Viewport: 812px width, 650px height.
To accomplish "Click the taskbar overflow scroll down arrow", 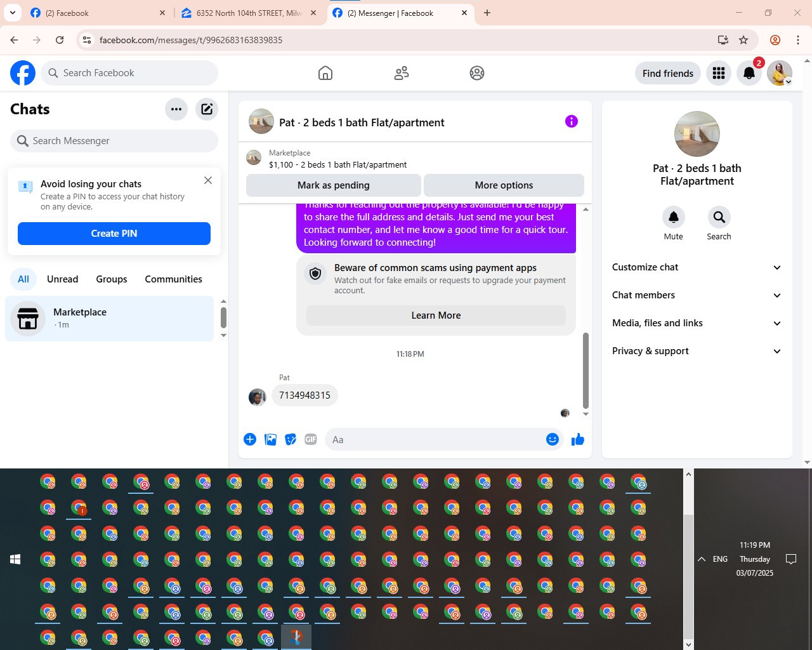I will point(688,644).
